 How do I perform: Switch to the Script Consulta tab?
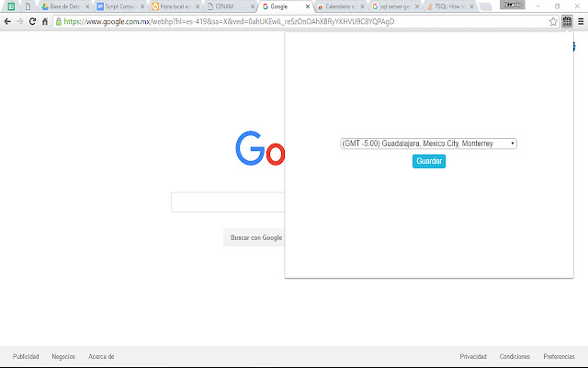[119, 6]
